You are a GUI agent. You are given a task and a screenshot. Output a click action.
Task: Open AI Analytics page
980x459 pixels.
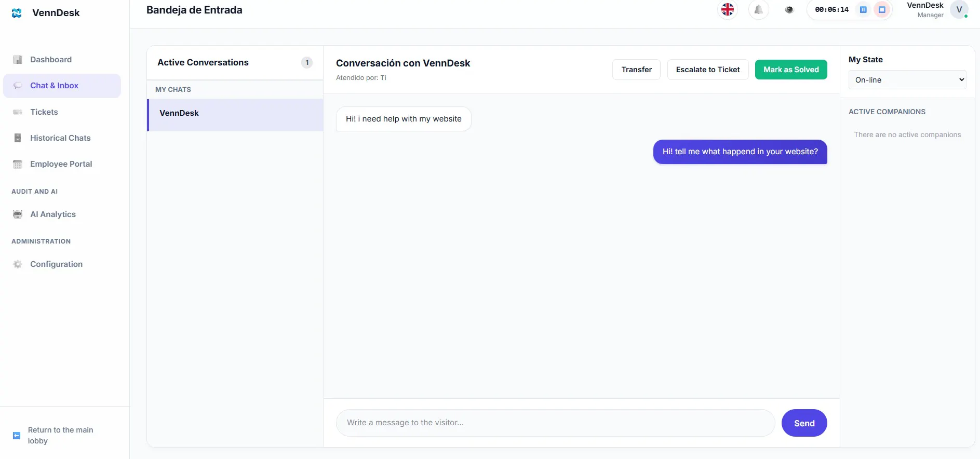(62, 214)
